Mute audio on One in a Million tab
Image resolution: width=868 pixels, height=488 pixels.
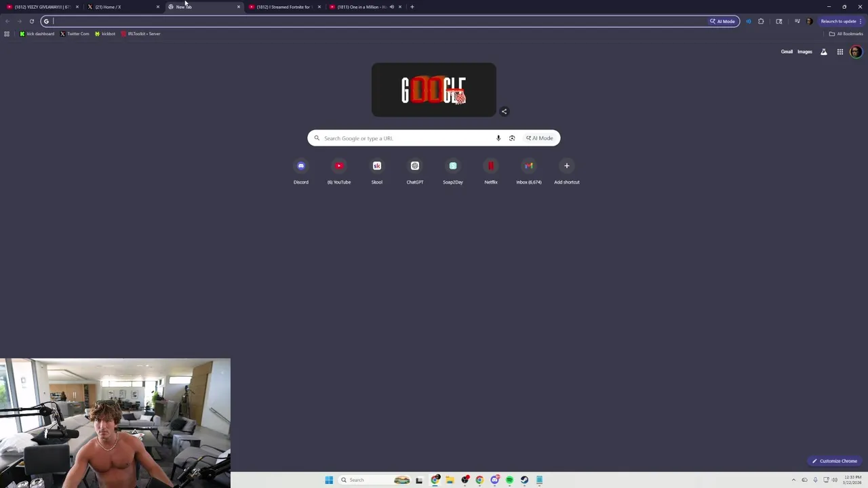tap(391, 7)
